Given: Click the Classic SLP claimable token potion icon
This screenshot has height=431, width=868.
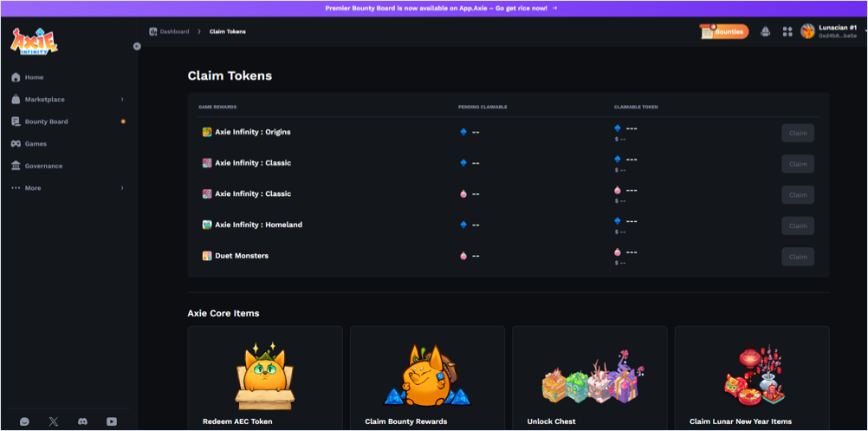Looking at the screenshot, I should [618, 190].
